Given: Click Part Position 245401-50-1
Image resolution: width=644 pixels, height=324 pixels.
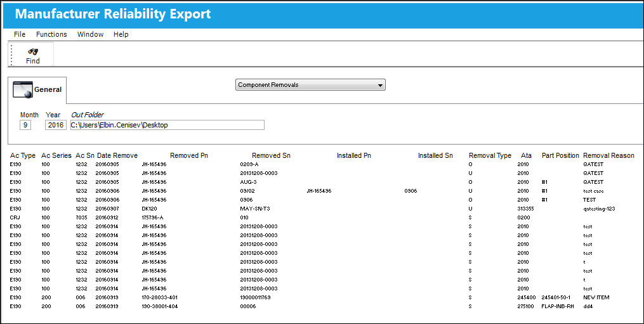Looking at the screenshot, I should coord(556,297).
